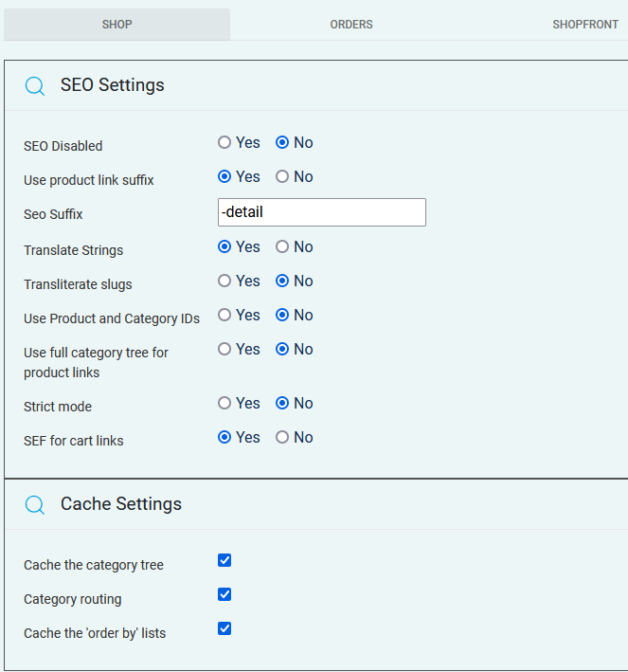Image resolution: width=628 pixels, height=672 pixels.
Task: Open the Shopfront tab
Action: 585,25
